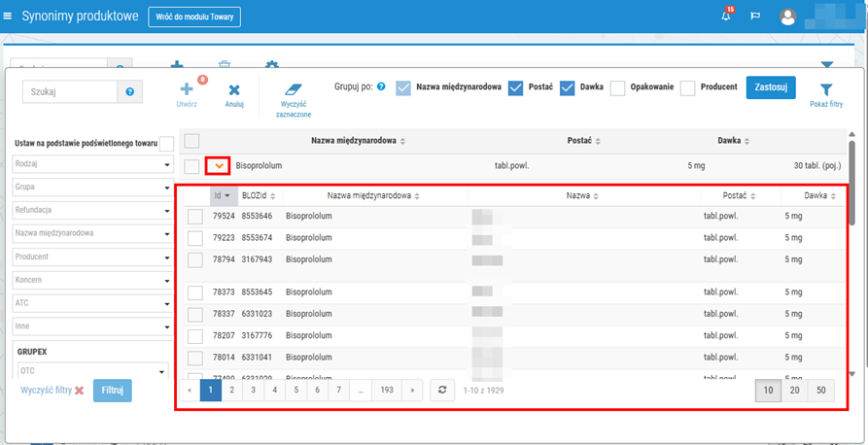
Task: Open the Rodzaj filter dropdown
Action: 91,164
